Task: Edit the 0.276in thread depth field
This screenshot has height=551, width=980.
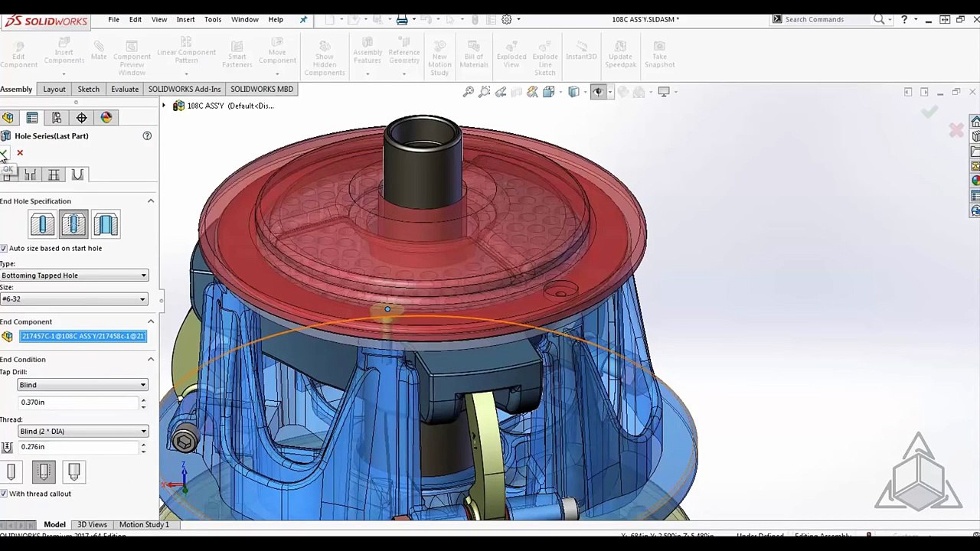Action: click(78, 447)
